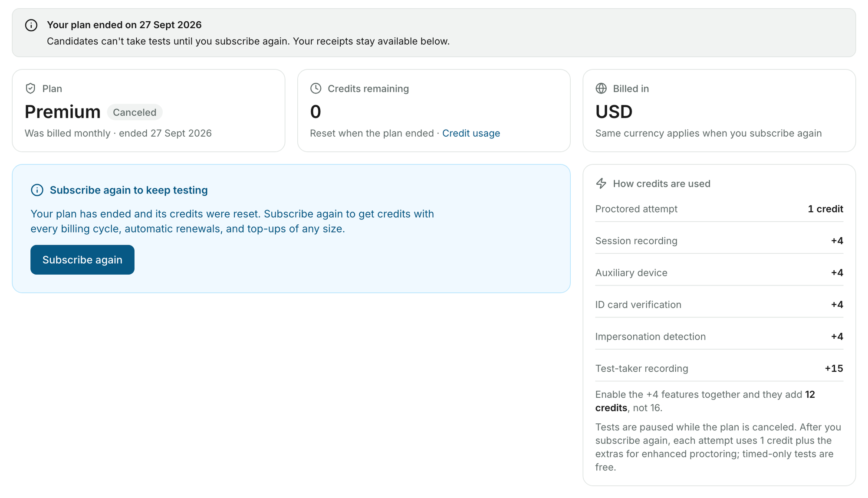The height and width of the screenshot is (498, 868).
Task: Click the 'Credits remaining' card label
Action: (x=368, y=88)
